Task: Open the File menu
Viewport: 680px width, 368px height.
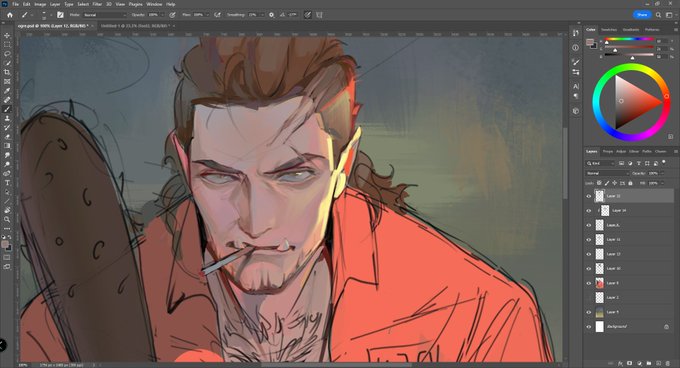Action: (15, 4)
